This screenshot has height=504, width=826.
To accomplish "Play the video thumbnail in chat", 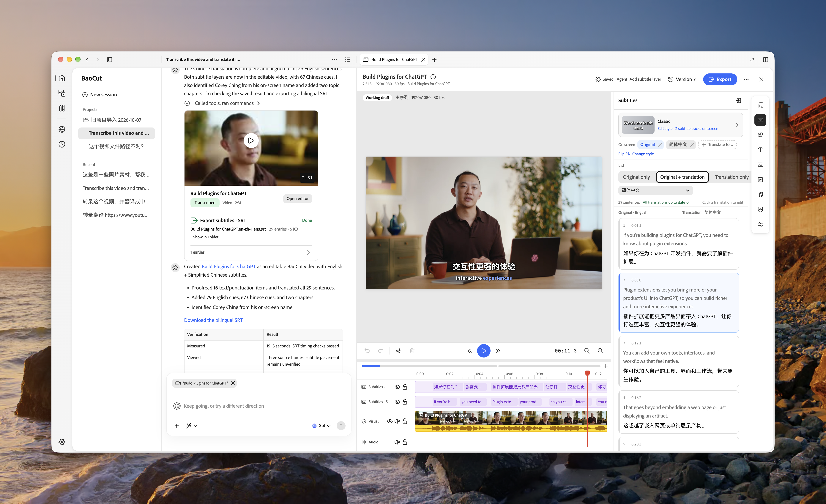I will tap(251, 141).
